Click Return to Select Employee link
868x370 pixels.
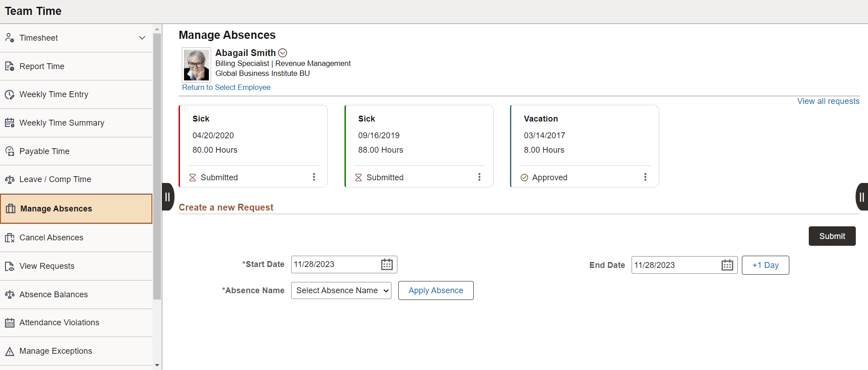226,87
